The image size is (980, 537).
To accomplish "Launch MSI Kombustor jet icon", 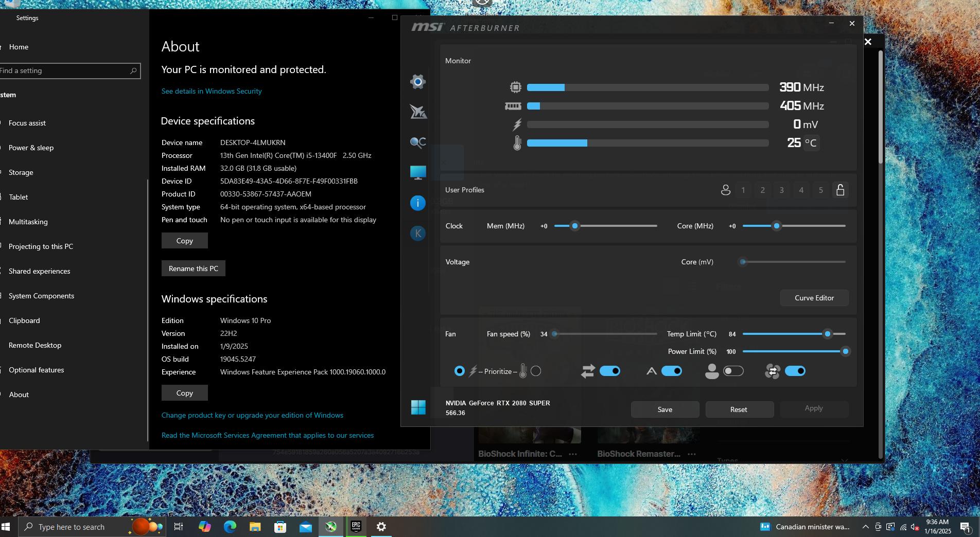I will [418, 112].
